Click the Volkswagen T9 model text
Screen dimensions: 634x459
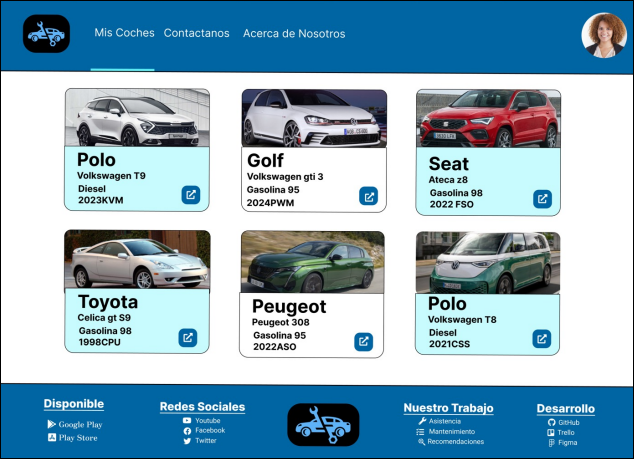click(111, 176)
